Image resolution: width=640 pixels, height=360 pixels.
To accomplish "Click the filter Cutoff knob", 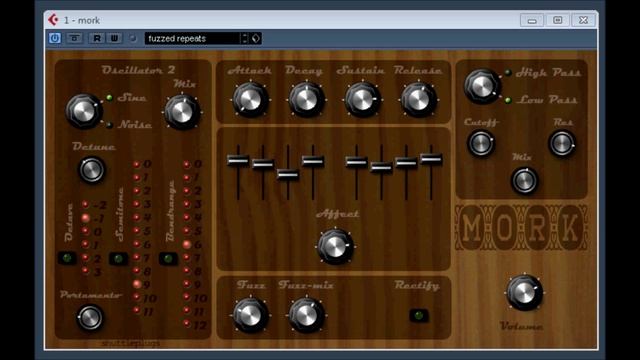I will [x=481, y=143].
